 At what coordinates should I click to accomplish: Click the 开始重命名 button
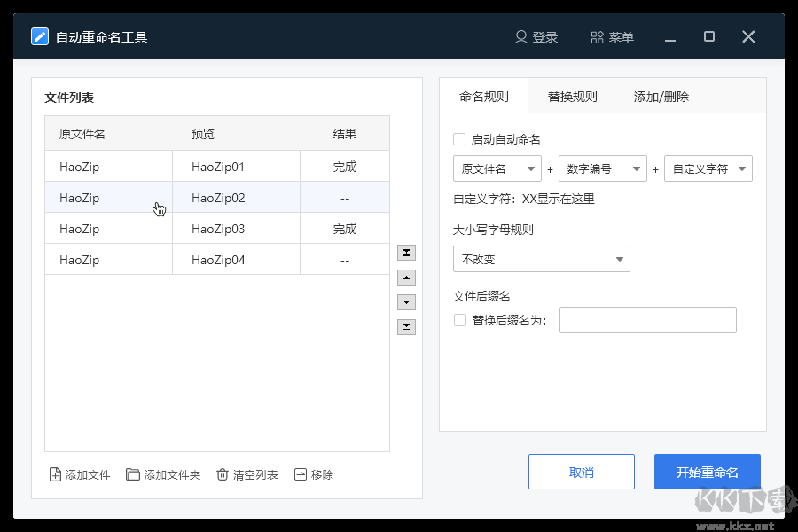707,471
